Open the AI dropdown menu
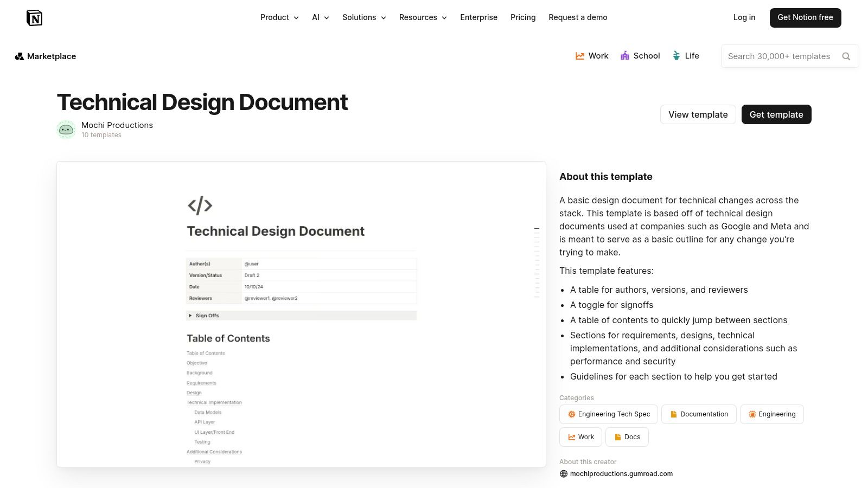Viewport: 868px width, 488px height. (x=320, y=17)
